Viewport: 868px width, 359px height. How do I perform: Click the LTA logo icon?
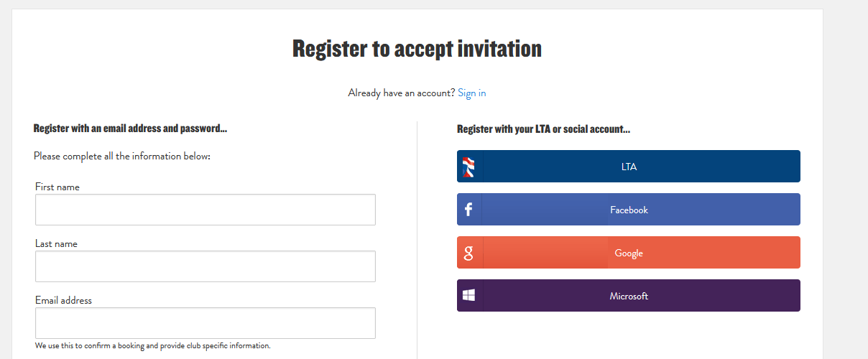[x=468, y=167]
